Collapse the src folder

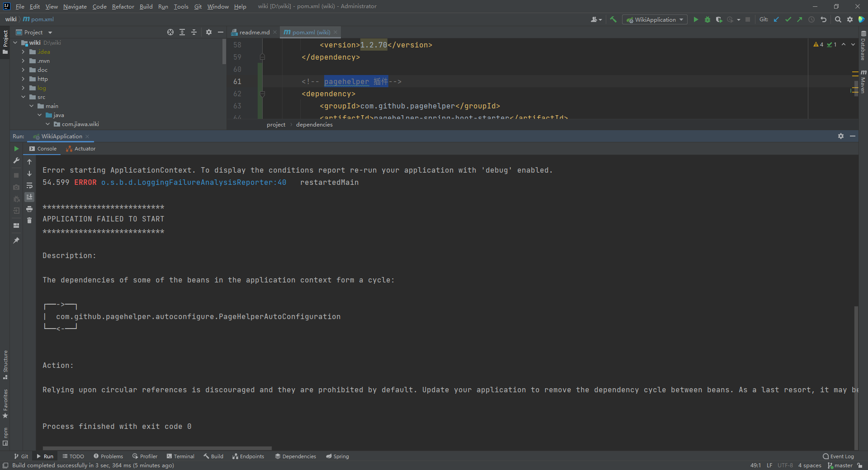(23, 97)
